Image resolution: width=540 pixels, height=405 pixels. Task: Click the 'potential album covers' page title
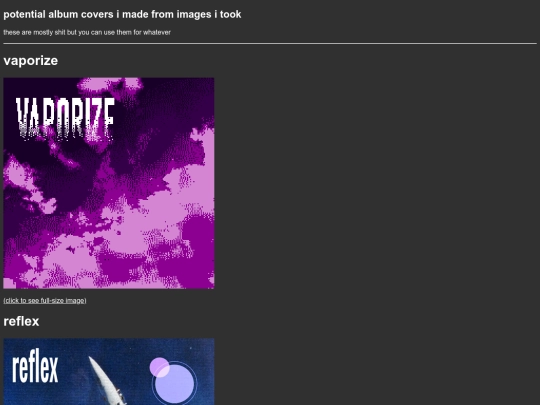[122, 14]
